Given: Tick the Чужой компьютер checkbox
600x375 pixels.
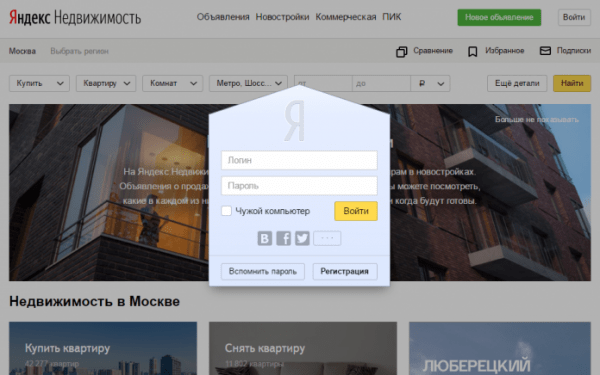Looking at the screenshot, I should click(x=226, y=211).
